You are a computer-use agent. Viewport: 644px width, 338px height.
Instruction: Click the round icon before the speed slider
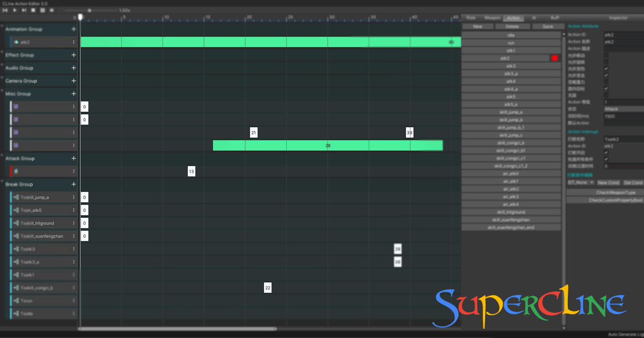[52, 10]
